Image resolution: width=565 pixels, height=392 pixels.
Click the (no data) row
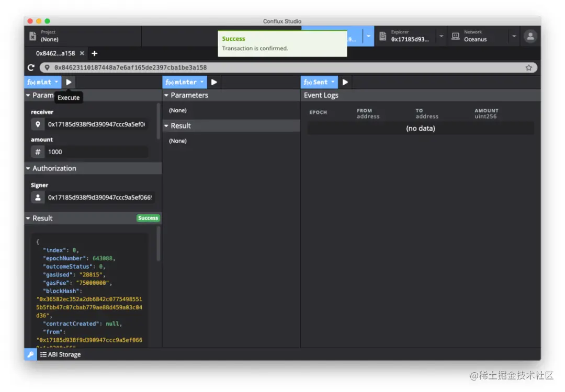tap(421, 129)
